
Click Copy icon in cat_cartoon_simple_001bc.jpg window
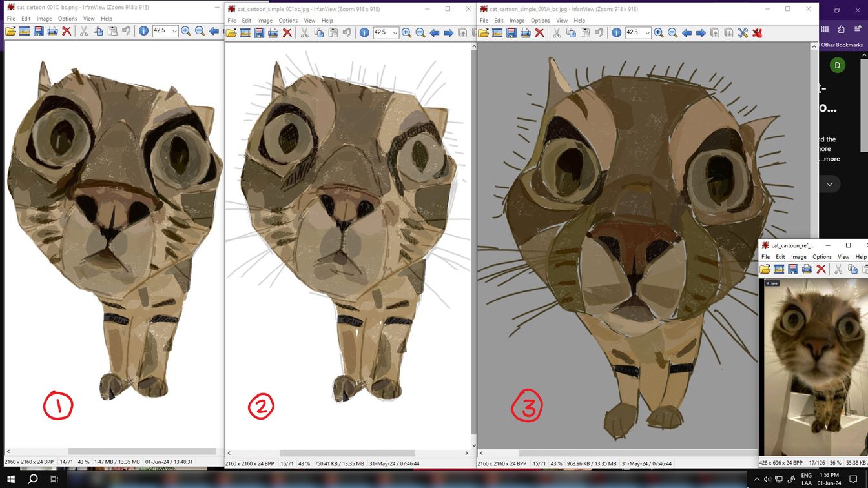pos(319,33)
